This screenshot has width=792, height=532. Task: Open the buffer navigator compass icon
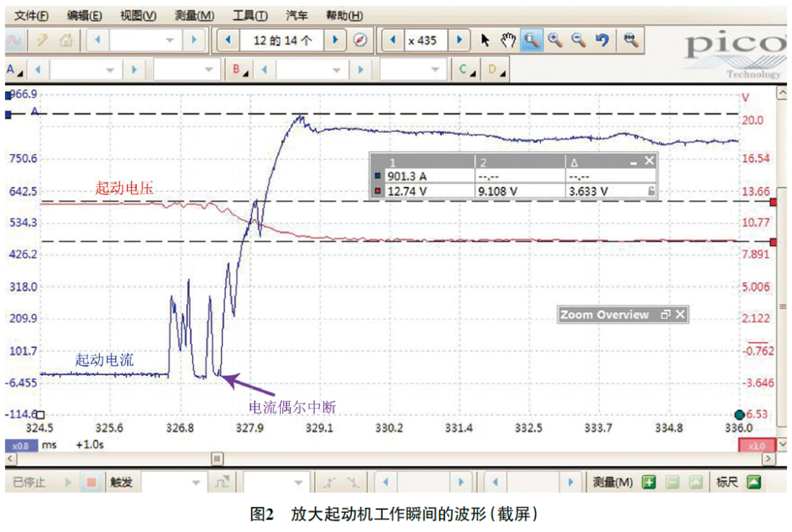click(360, 40)
